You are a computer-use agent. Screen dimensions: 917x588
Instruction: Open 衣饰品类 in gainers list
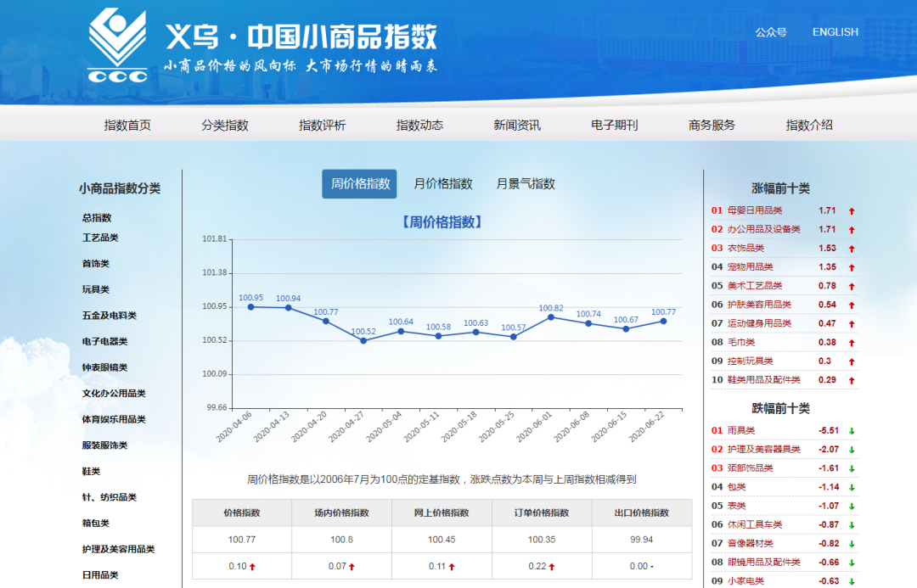tap(745, 249)
